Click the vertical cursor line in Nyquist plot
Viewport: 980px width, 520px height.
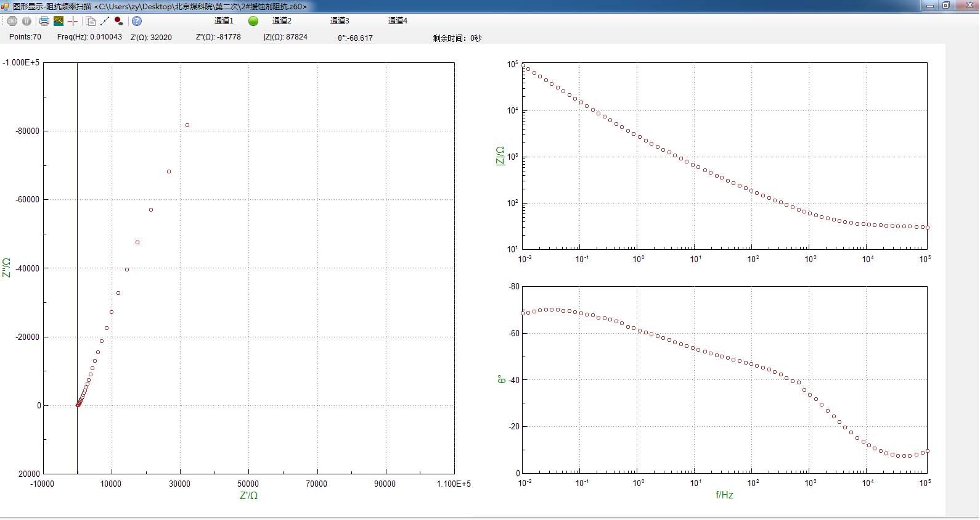click(x=77, y=268)
